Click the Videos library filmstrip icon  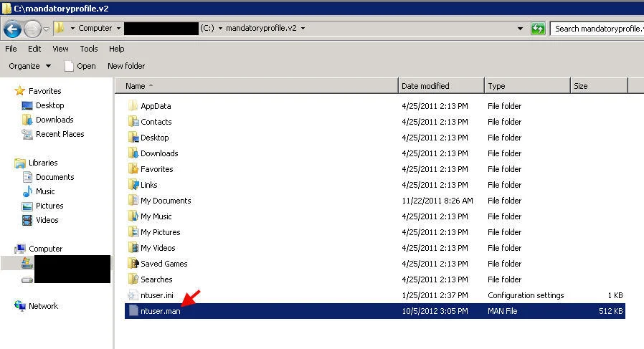click(27, 220)
